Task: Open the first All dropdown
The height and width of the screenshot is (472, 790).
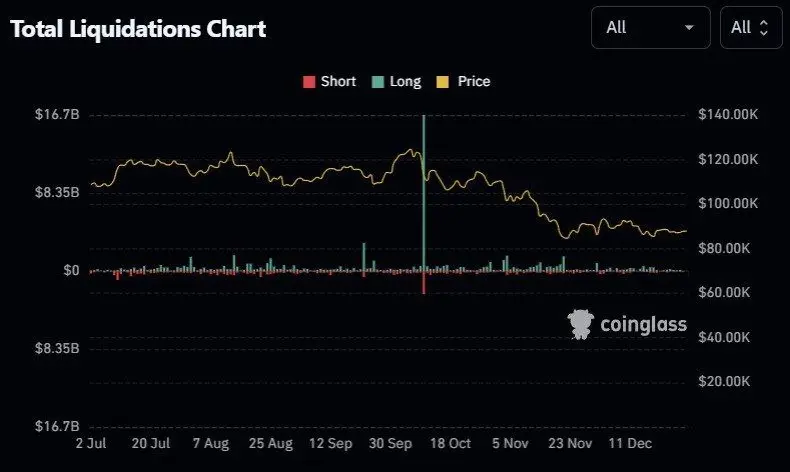Action: (650, 28)
